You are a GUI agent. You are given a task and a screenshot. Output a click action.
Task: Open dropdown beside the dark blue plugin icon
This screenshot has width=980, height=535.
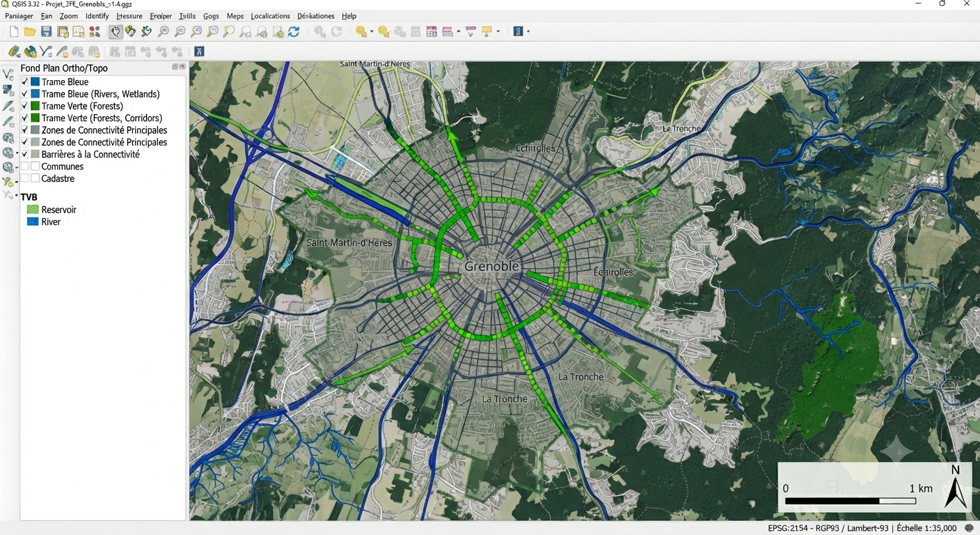tap(528, 31)
